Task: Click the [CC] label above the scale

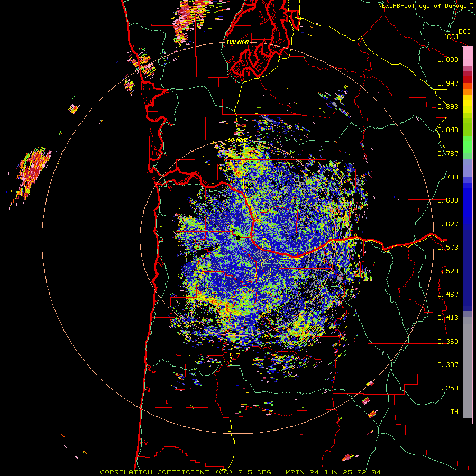Action: pyautogui.click(x=451, y=36)
